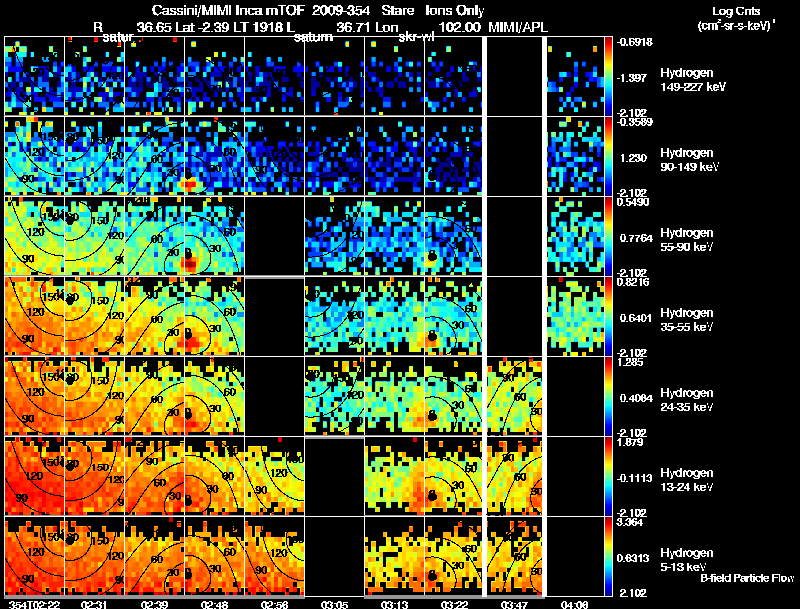Open the 5-13 keV panel at 03:22
The width and height of the screenshot is (800, 609).
pyautogui.click(x=454, y=556)
